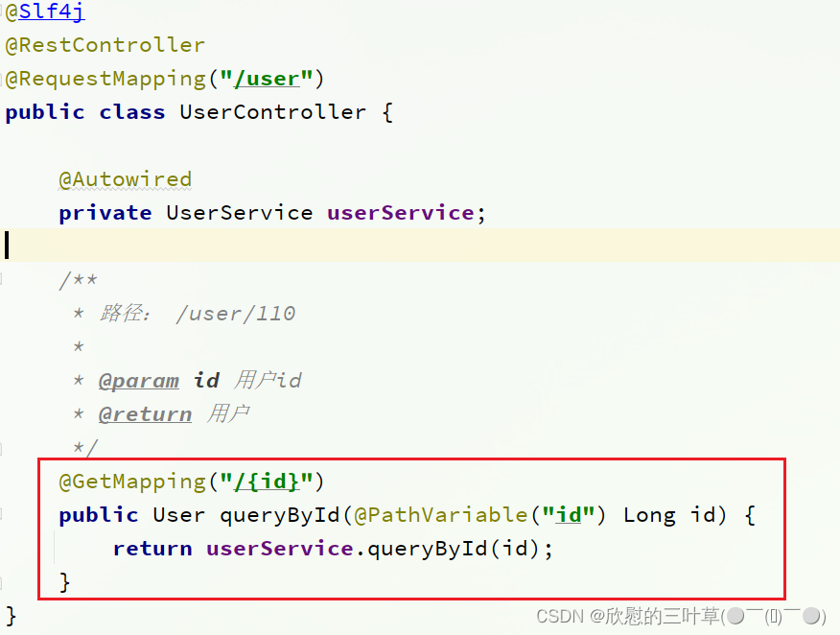
Task: Click the @return Javadoc tag
Action: pyautogui.click(x=145, y=413)
